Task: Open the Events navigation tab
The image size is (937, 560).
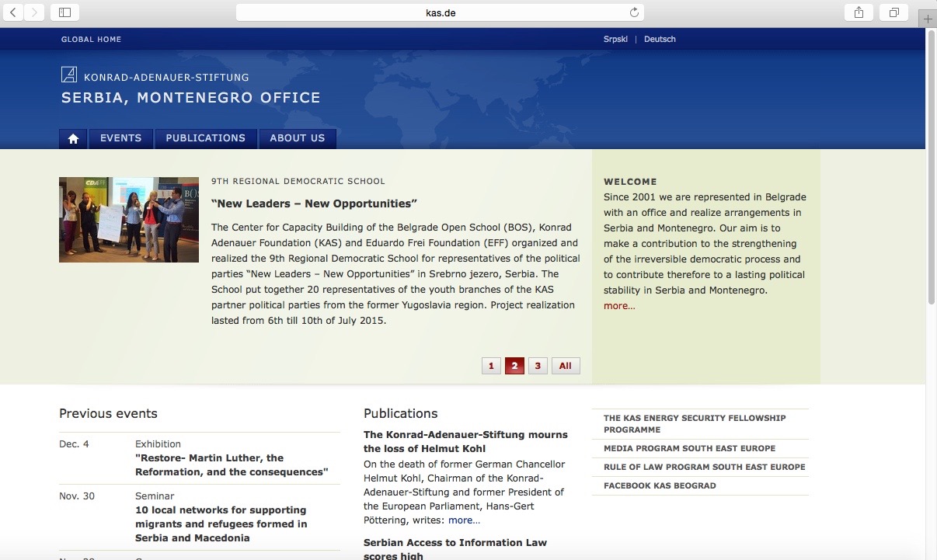Action: 120,138
